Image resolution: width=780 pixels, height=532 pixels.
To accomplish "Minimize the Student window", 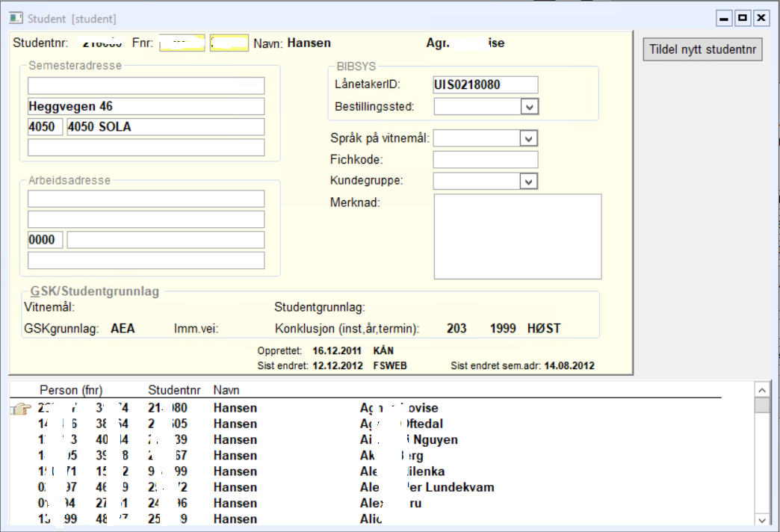I will coord(724,19).
